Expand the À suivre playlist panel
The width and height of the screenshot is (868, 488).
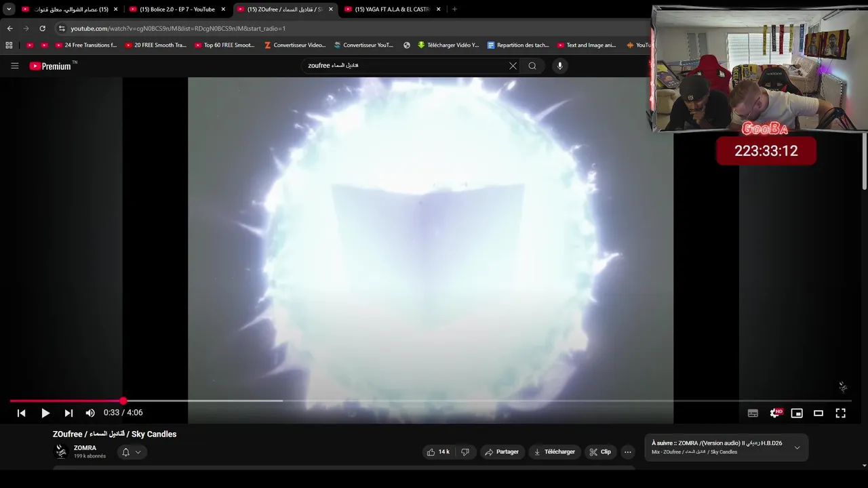coord(797,447)
